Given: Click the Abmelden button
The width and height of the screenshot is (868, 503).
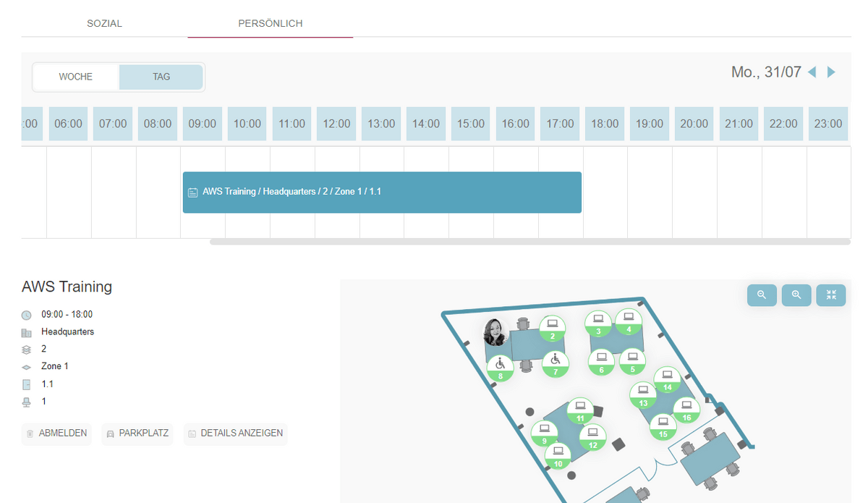Looking at the screenshot, I should 56,434.
